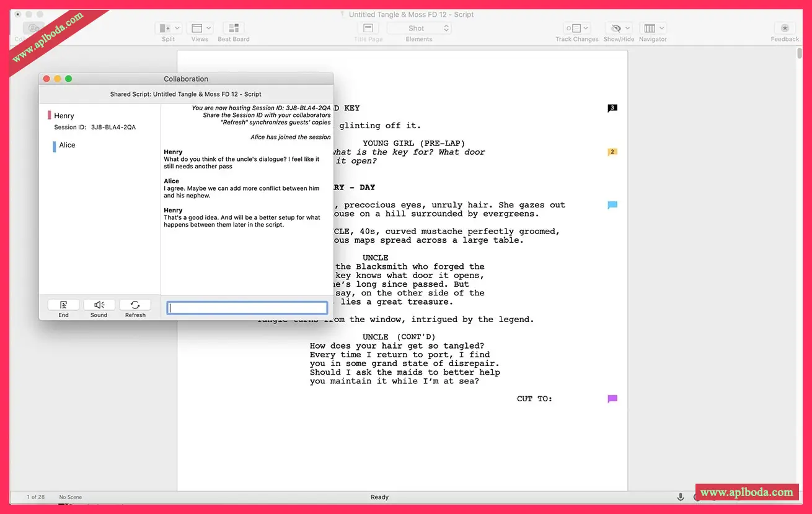Select Alice in the collaborators list

pos(67,146)
